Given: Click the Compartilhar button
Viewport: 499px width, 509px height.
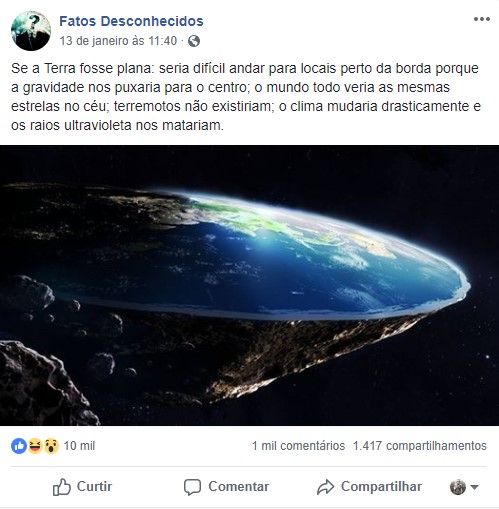Looking at the screenshot, I should pos(369,487).
